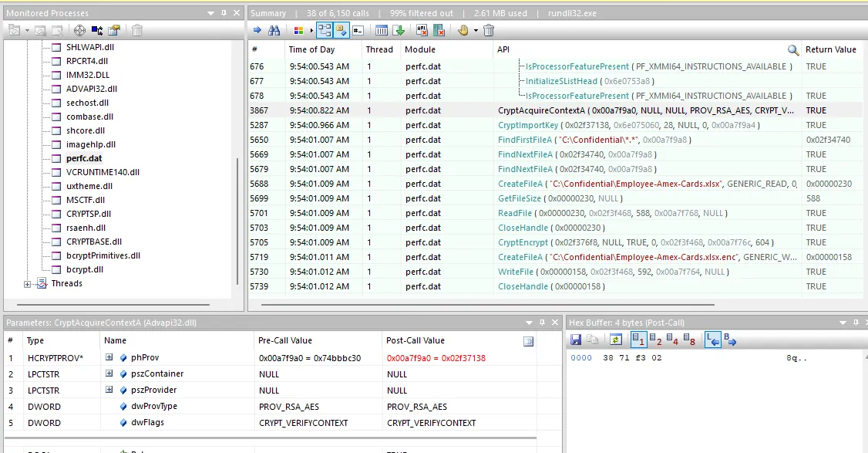Click the colored squares icon in Summary toolbar
The image size is (868, 453).
(x=298, y=31)
